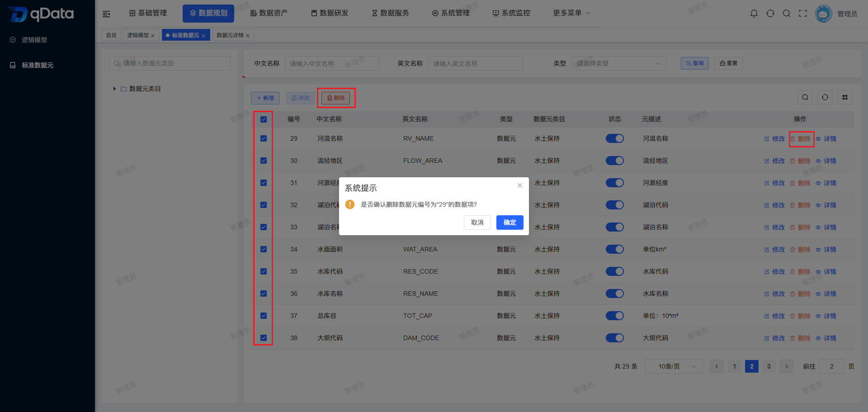Screen dimensions: 868x412
Task: Close the 标准数据元 tab
Action: [203, 36]
